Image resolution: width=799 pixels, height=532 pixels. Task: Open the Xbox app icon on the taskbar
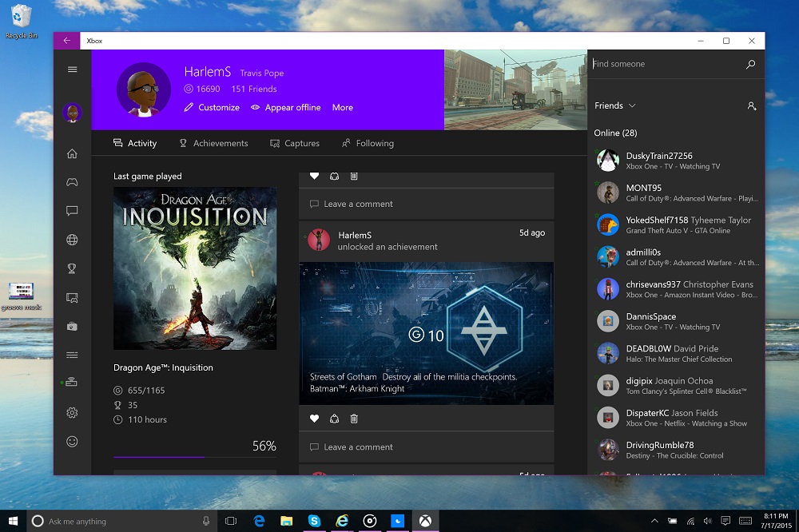point(426,521)
